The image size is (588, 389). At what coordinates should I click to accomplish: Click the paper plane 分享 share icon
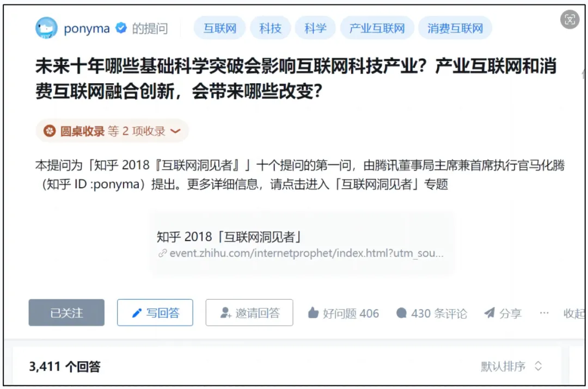click(489, 312)
